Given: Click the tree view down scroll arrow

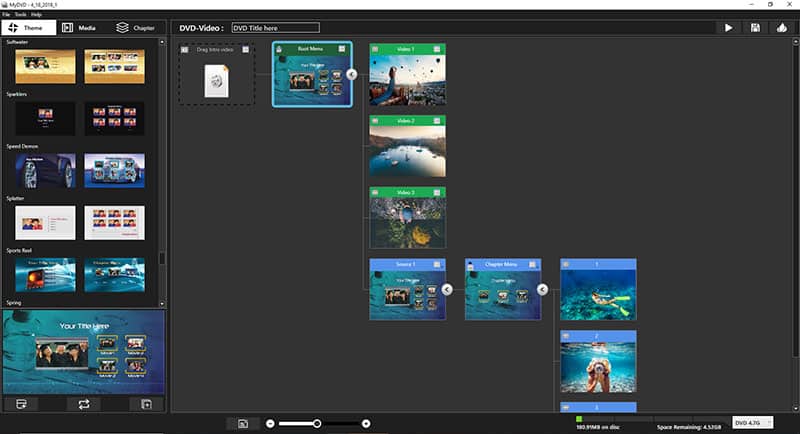Looking at the screenshot, I should (x=795, y=408).
